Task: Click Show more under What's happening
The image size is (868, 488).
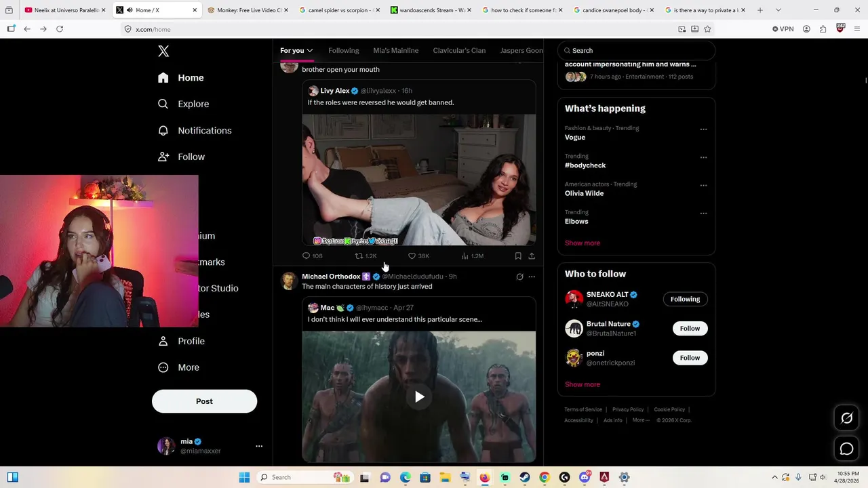Action: (582, 243)
